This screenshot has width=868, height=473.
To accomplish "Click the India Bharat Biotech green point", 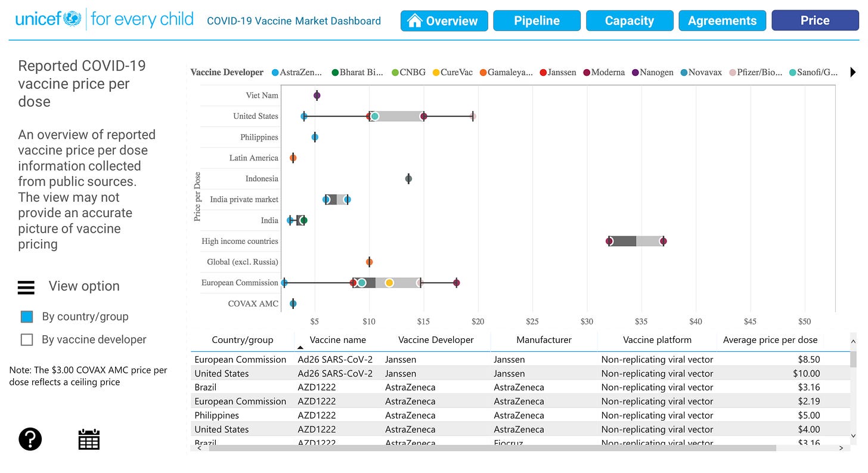I will [303, 220].
